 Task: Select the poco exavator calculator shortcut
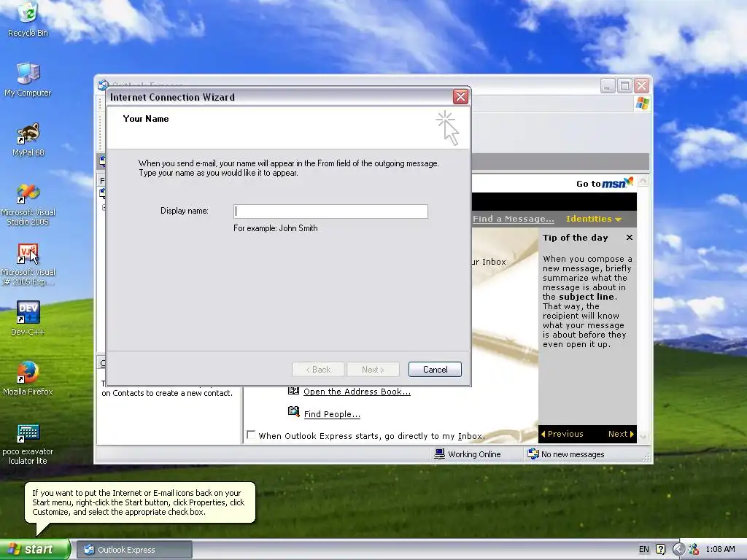point(28,444)
